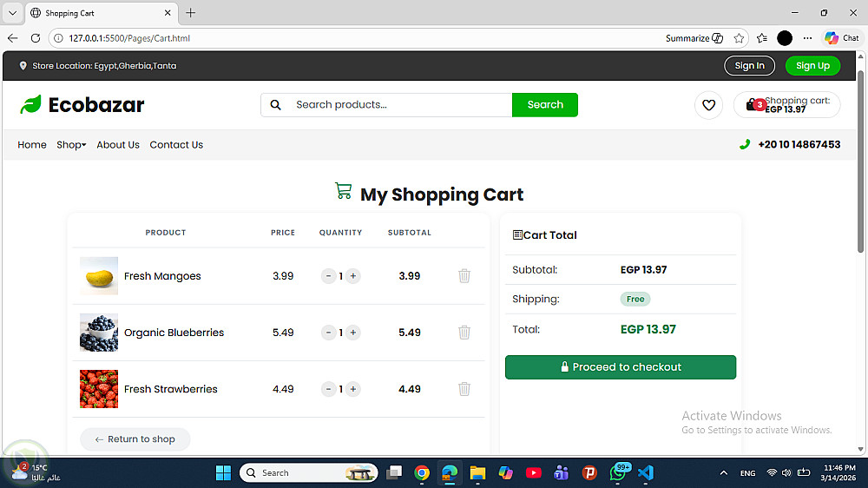Increase Fresh Strawberries quantity
Image resolution: width=868 pixels, height=488 pixels.
coord(353,388)
